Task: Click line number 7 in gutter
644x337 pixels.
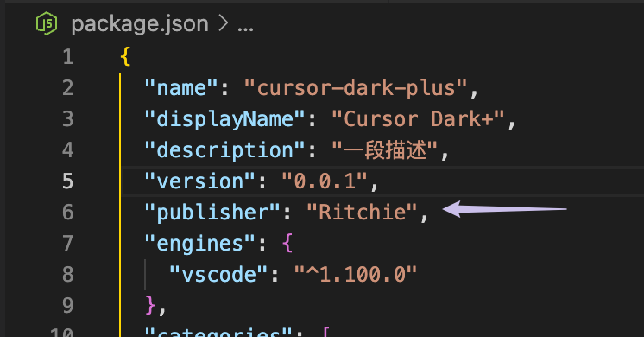Action: (x=68, y=243)
